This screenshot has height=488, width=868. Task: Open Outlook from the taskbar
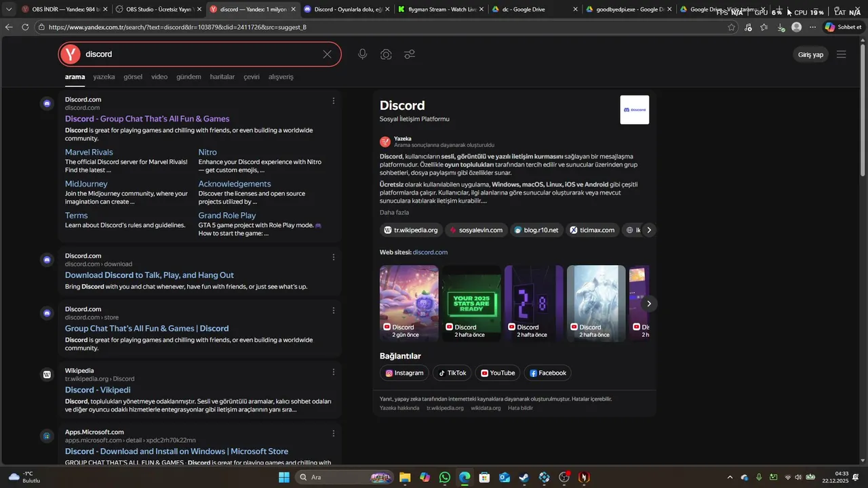[505, 477]
